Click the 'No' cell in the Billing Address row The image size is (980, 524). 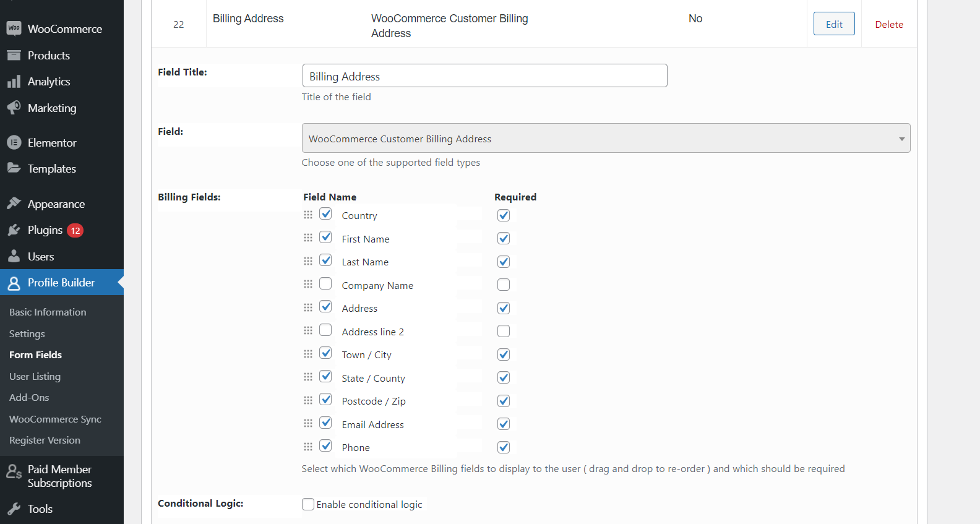coord(695,19)
